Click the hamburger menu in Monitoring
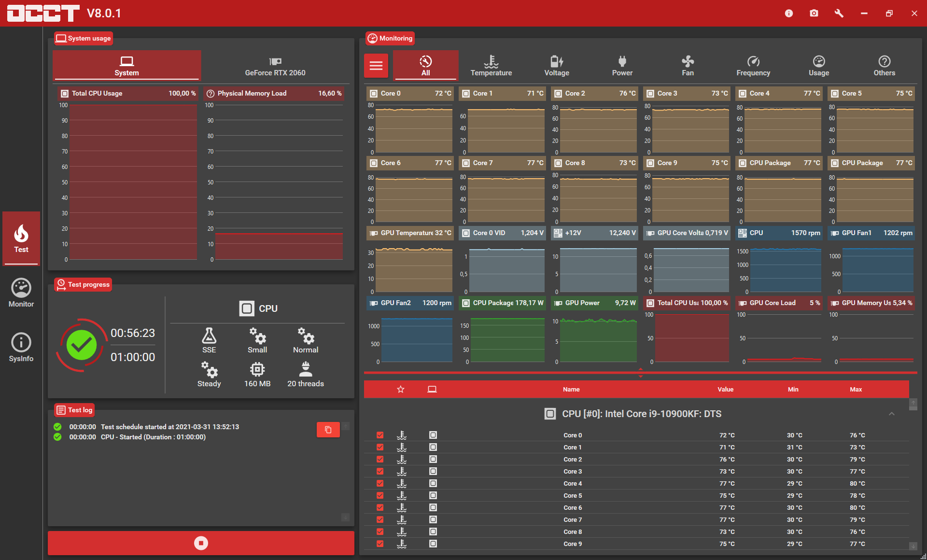927x560 pixels. click(376, 66)
